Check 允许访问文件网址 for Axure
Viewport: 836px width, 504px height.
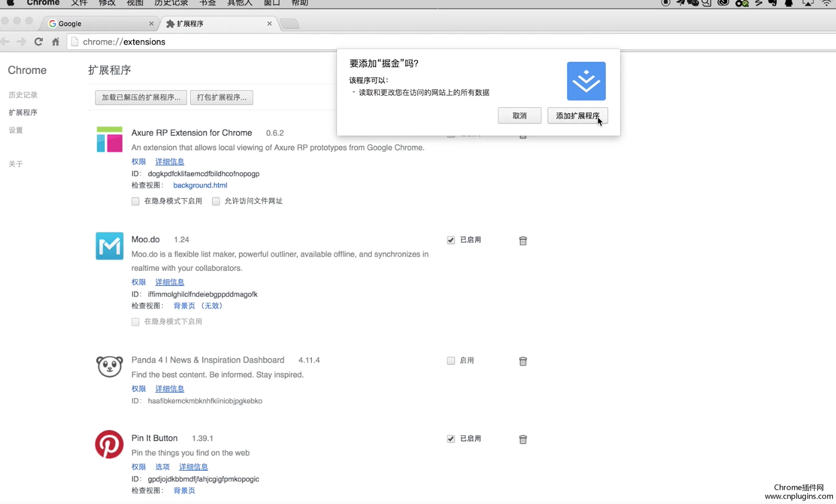tap(216, 201)
